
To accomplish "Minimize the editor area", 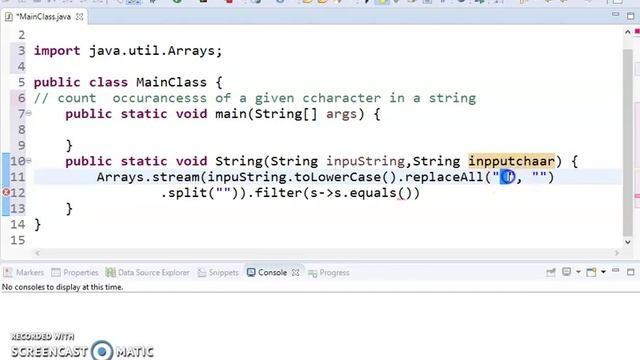I will click(x=616, y=15).
